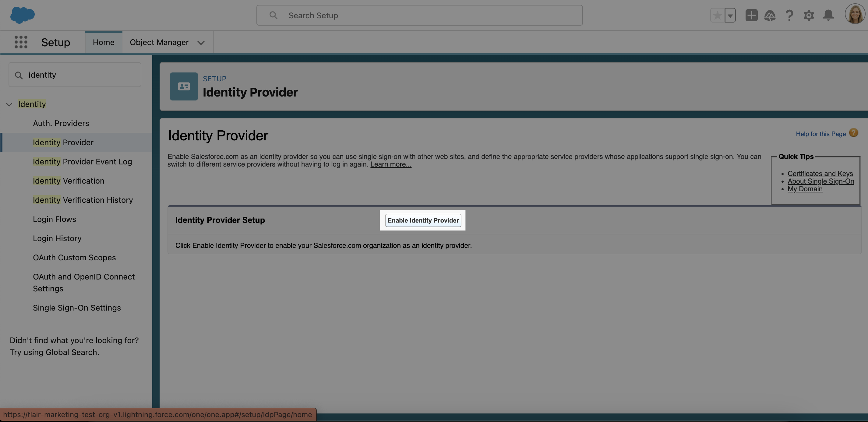The width and height of the screenshot is (868, 422).
Task: Focus the Search Setup field
Action: click(x=419, y=16)
